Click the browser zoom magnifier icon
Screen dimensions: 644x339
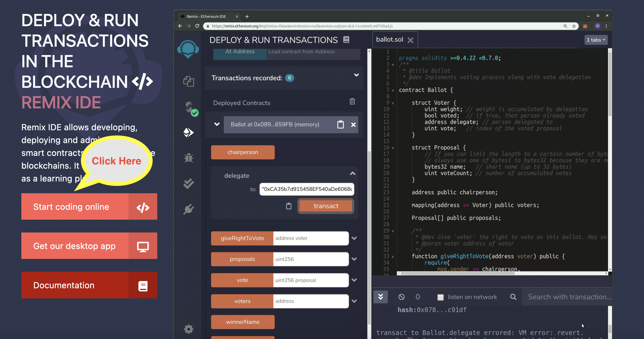pos(565,26)
